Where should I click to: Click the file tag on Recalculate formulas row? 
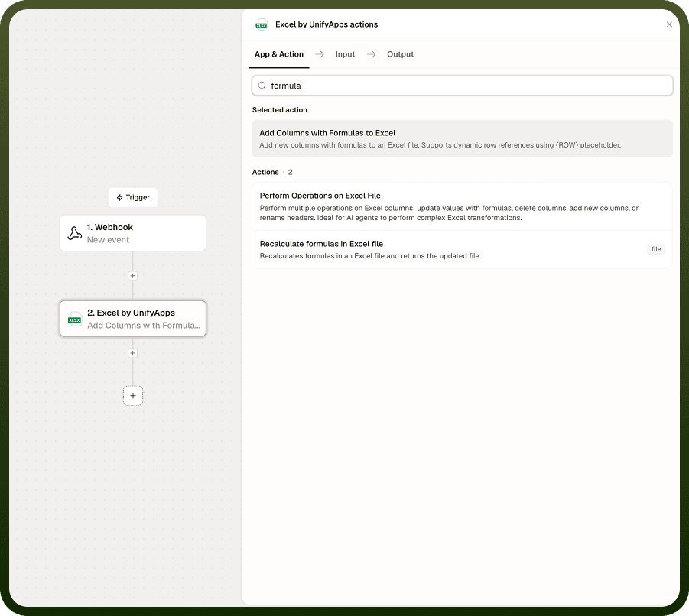655,249
